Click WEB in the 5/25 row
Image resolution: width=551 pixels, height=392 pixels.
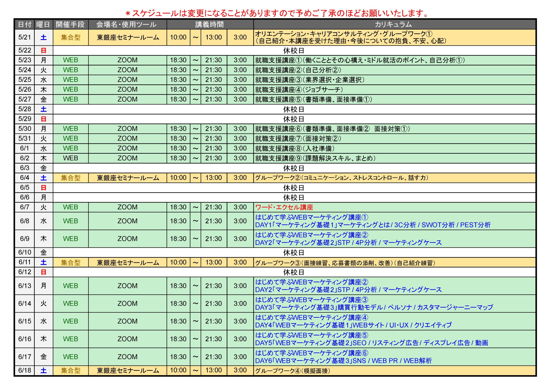70,80
